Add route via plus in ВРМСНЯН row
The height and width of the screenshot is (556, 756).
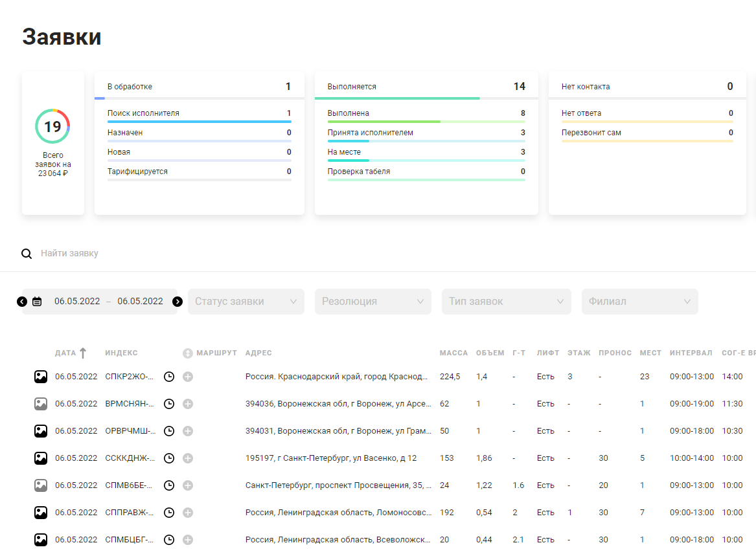188,404
